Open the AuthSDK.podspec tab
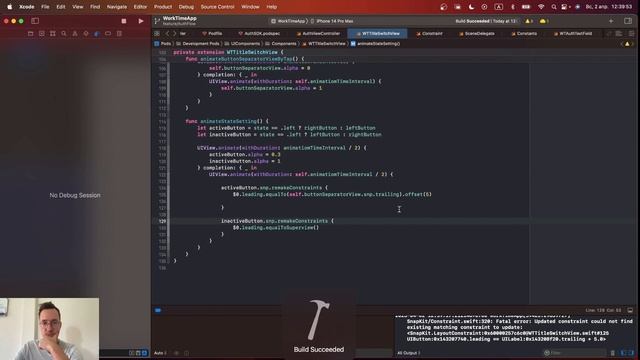Viewport: 640px width, 360px height. 260,33
